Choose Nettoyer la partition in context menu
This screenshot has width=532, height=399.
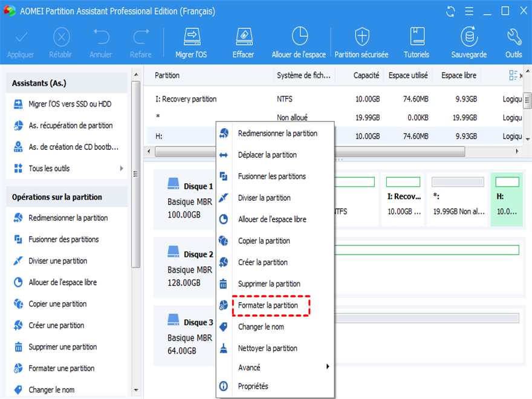pyautogui.click(x=275, y=348)
